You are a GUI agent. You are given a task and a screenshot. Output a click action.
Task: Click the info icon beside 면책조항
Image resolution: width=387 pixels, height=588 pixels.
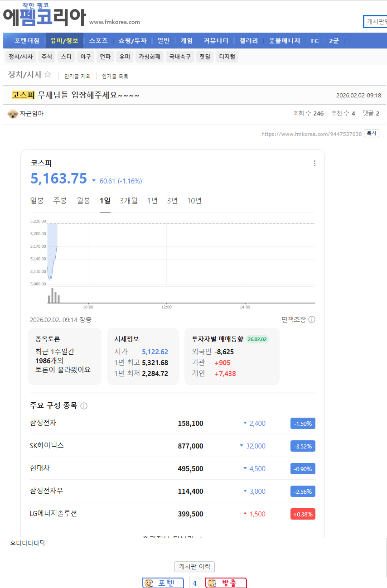312,319
